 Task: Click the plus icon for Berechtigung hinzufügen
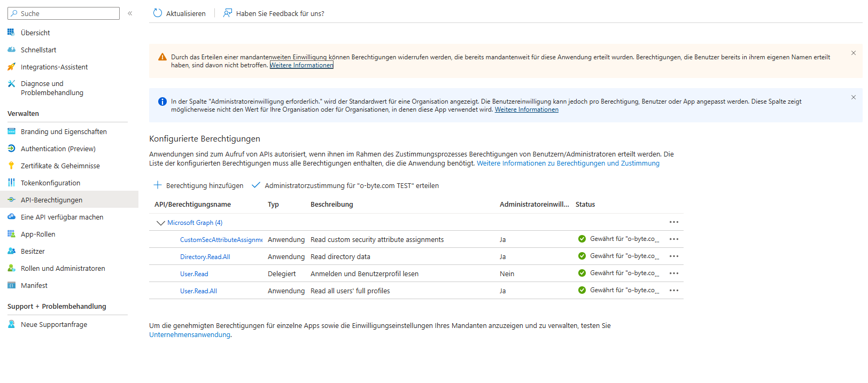coord(158,185)
